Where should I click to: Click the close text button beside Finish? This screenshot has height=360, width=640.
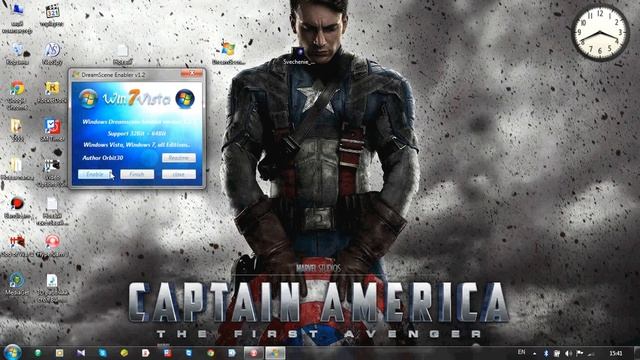click(x=179, y=174)
